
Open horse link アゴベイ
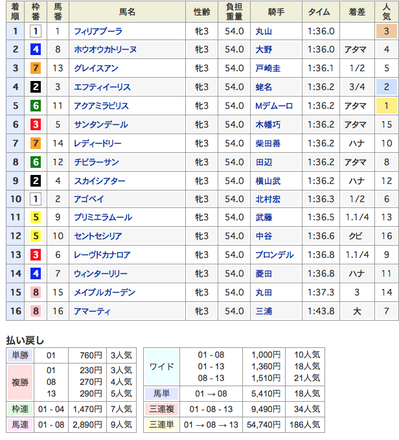coord(89,199)
